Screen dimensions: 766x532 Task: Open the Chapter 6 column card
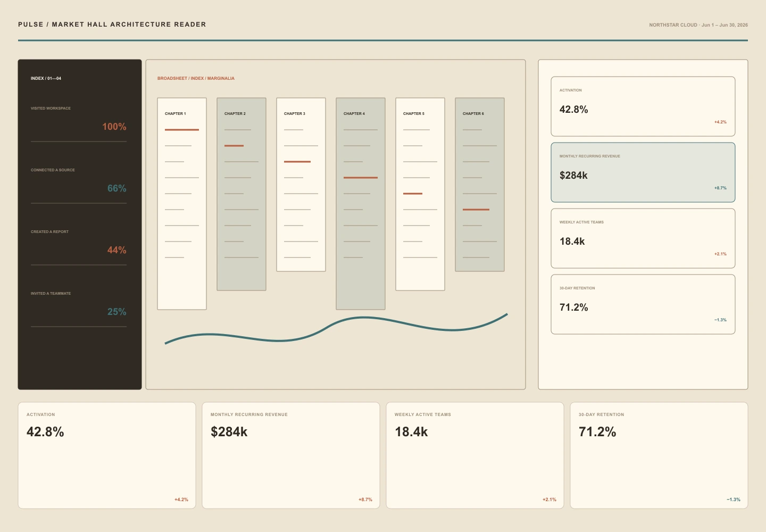pyautogui.click(x=480, y=185)
